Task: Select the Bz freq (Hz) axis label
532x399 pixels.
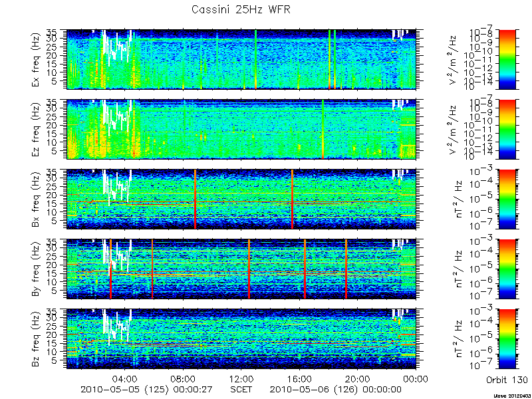Action: 37,339
